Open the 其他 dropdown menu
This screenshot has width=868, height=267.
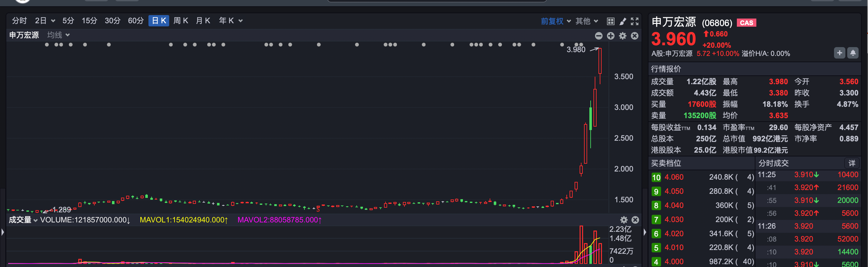pyautogui.click(x=587, y=21)
